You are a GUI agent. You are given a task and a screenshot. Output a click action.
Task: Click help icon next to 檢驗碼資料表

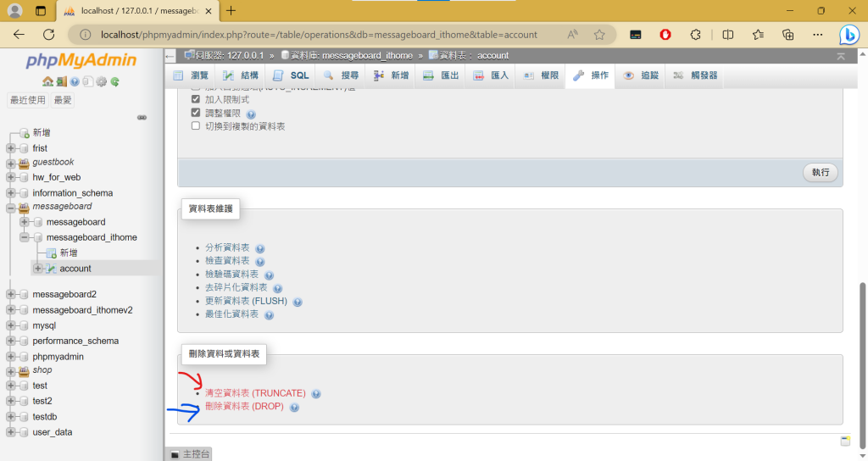click(269, 275)
